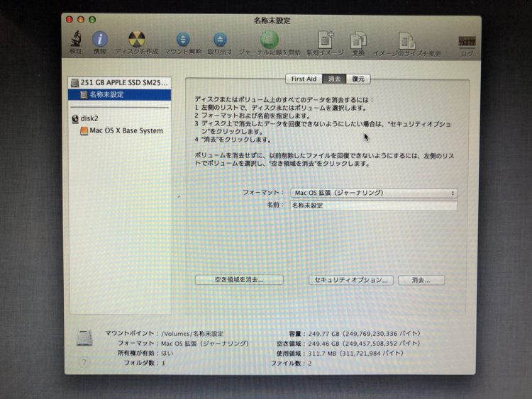This screenshot has width=532, height=399.
Task: Click the 消去... erase button
Action: pos(421,280)
